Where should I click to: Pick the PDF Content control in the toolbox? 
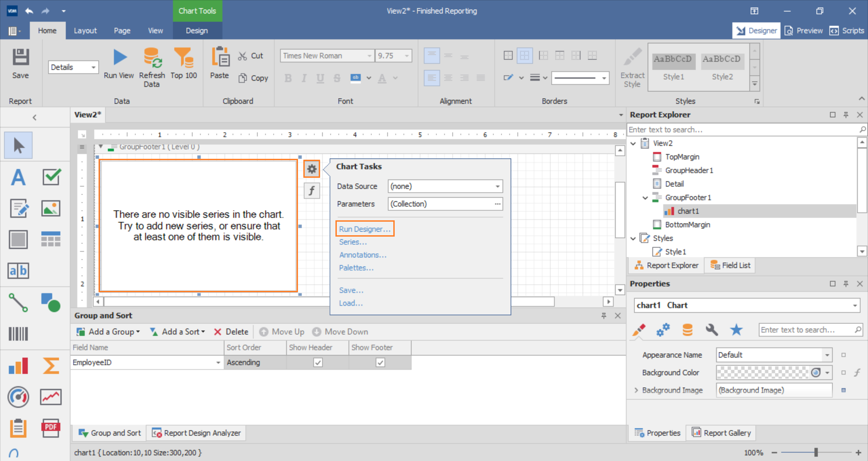[x=51, y=428]
